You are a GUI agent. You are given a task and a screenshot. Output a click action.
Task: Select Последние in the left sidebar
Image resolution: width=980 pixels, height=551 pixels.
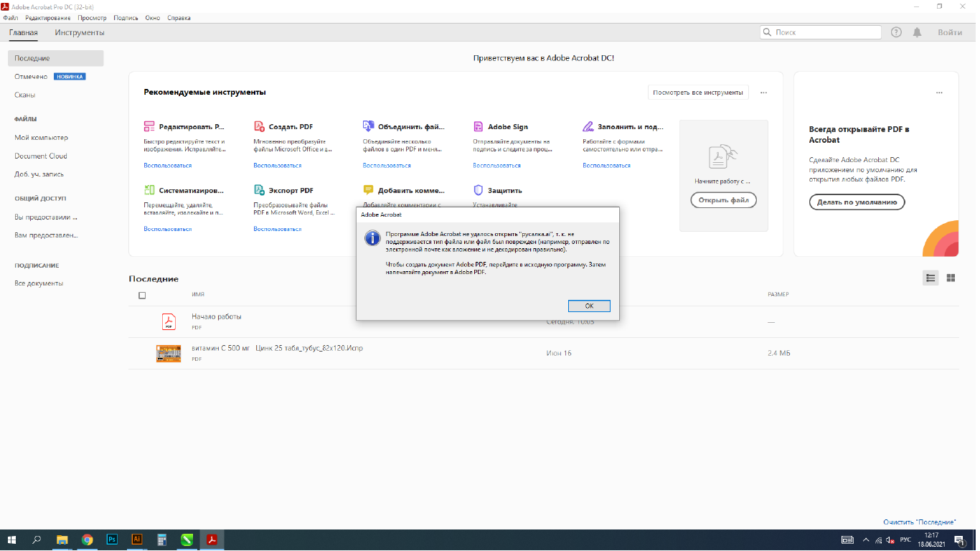(x=56, y=58)
